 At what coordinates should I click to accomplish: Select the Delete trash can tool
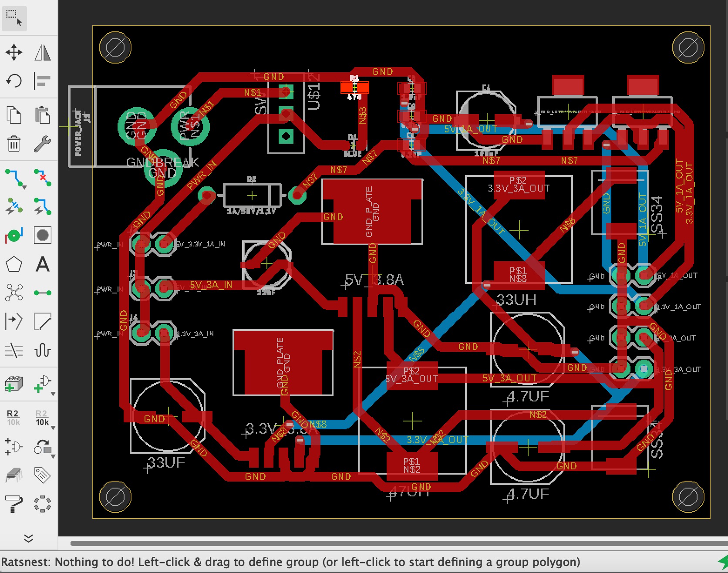pos(14,143)
